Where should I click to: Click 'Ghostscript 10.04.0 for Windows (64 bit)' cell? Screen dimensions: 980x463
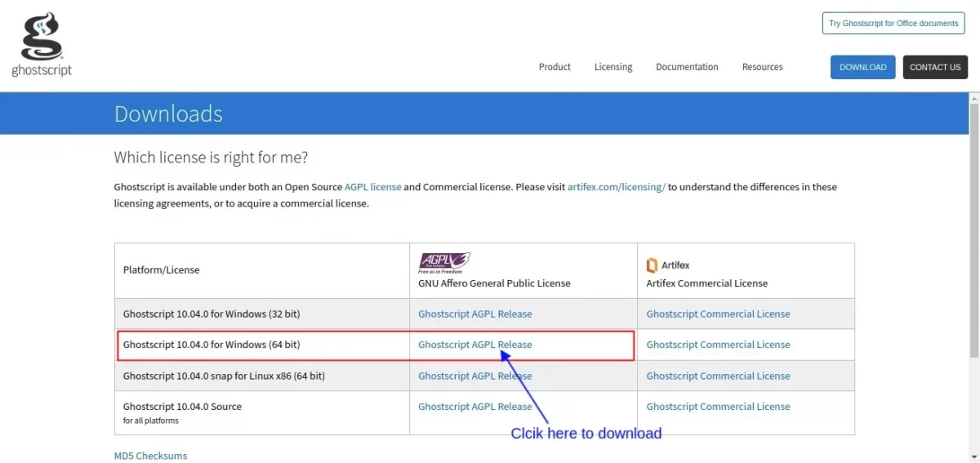tap(262, 345)
